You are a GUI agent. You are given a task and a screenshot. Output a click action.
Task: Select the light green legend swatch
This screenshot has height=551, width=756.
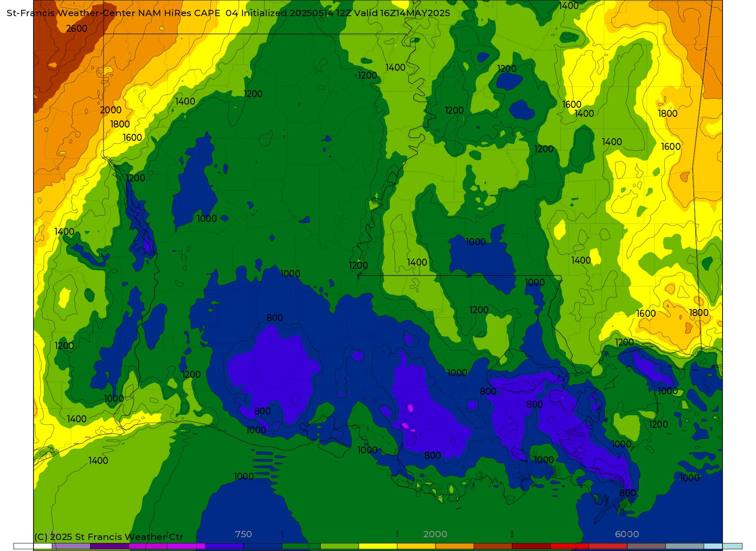[x=340, y=546]
